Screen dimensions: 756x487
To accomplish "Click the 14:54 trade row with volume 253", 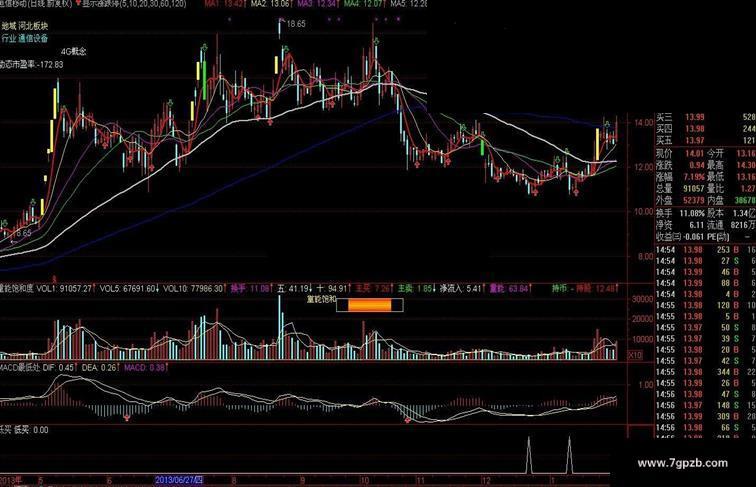I will pyautogui.click(x=705, y=250).
